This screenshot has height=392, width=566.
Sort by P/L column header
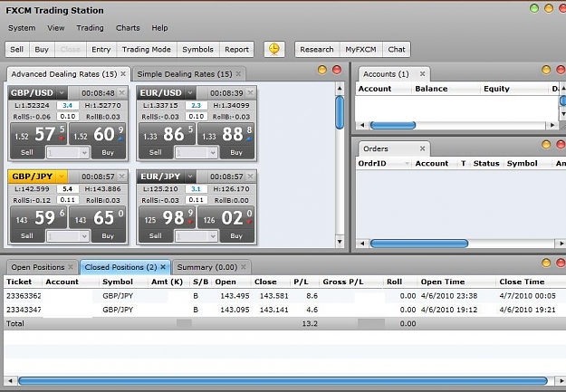click(x=301, y=282)
